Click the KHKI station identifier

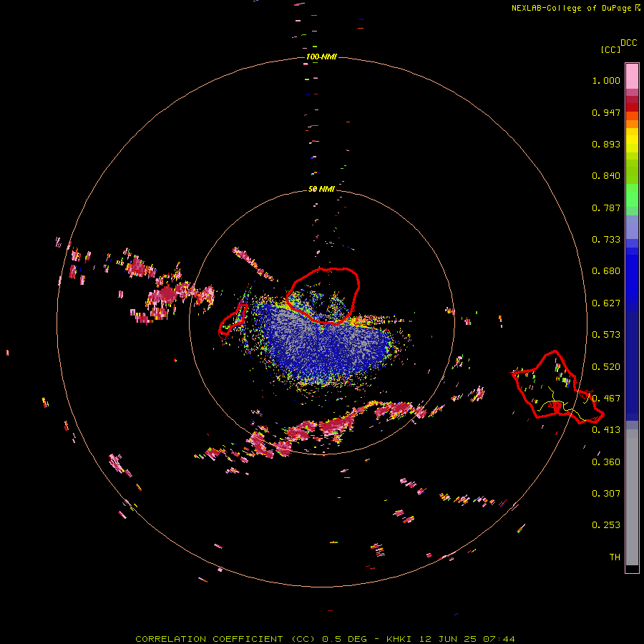tap(399, 639)
